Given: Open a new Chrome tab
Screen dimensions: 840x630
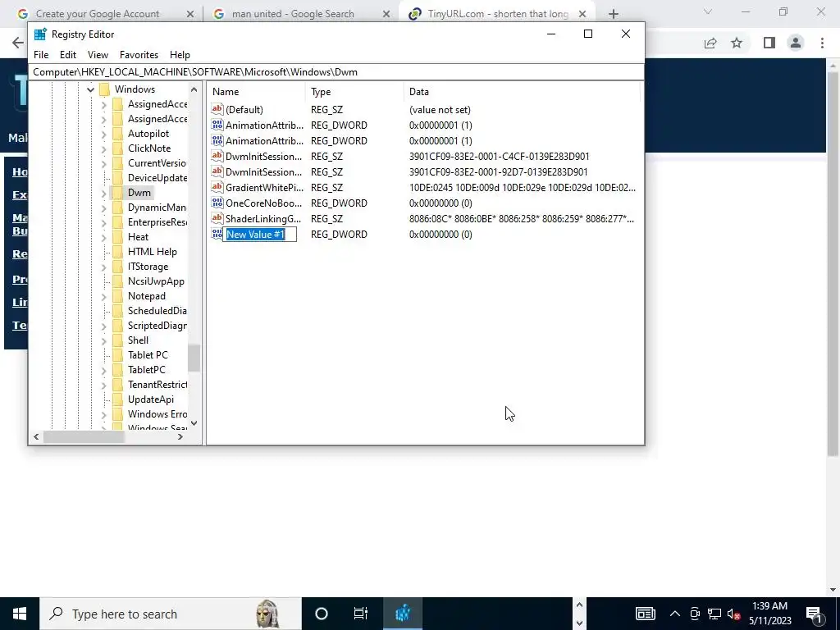Looking at the screenshot, I should tap(614, 14).
